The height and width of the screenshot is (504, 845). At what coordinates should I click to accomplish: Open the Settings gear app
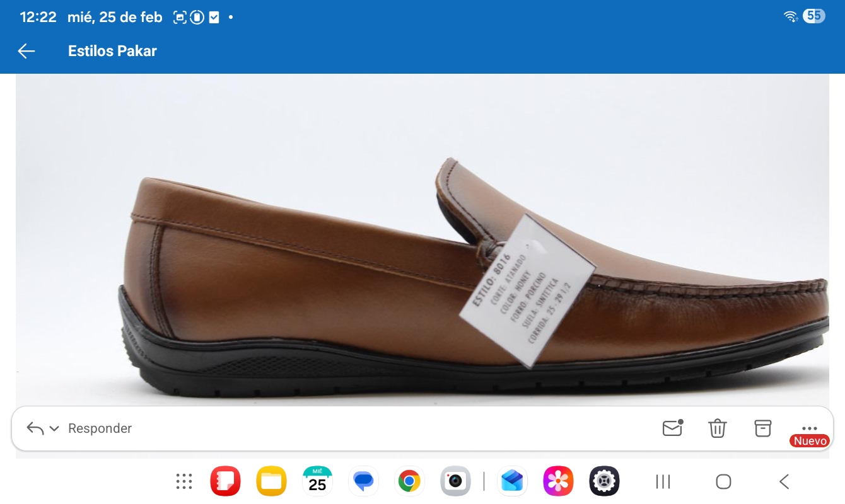pyautogui.click(x=604, y=482)
